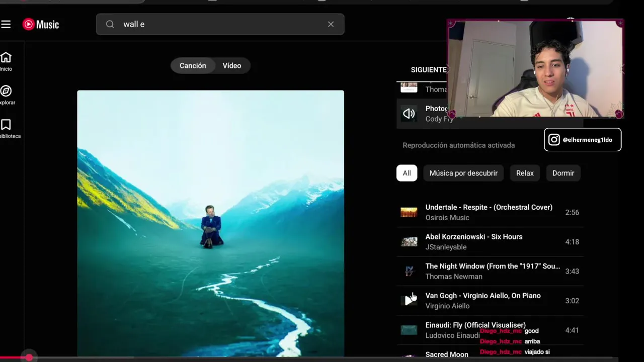
Task: Click the 4:18 duration of Six Hours
Action: [572, 242]
